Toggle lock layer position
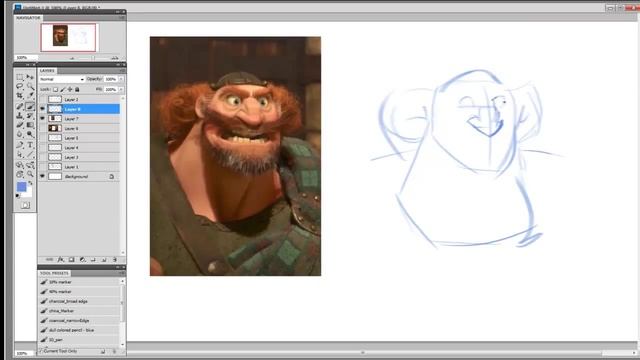Screen dimensions: 640x360 [x=70, y=89]
